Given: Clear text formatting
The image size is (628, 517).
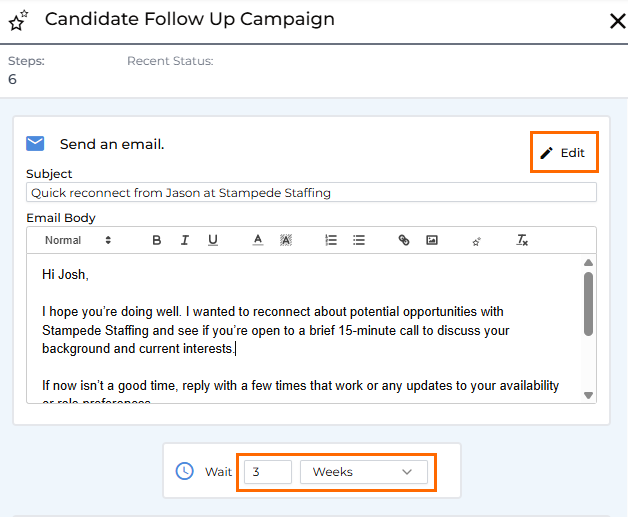Looking at the screenshot, I should [x=521, y=240].
